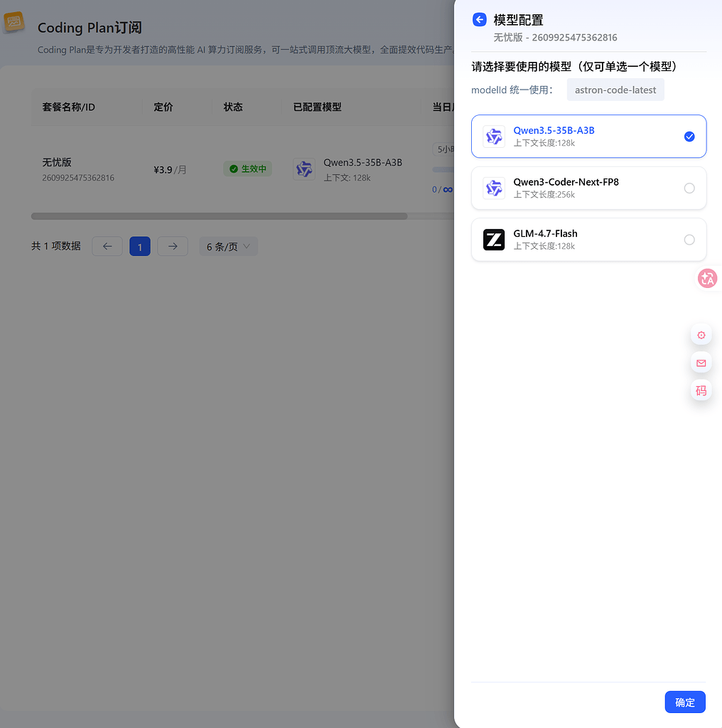This screenshot has height=728, width=722.
Task: Click the Qwen3-Coder-Next-FP8 model name
Action: (x=566, y=182)
